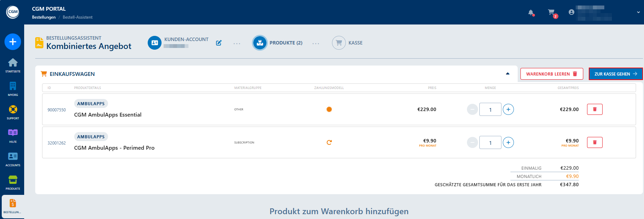Click Produkt zum Warenkorb hinzufügen heading
The height and width of the screenshot is (219, 644).
click(339, 211)
